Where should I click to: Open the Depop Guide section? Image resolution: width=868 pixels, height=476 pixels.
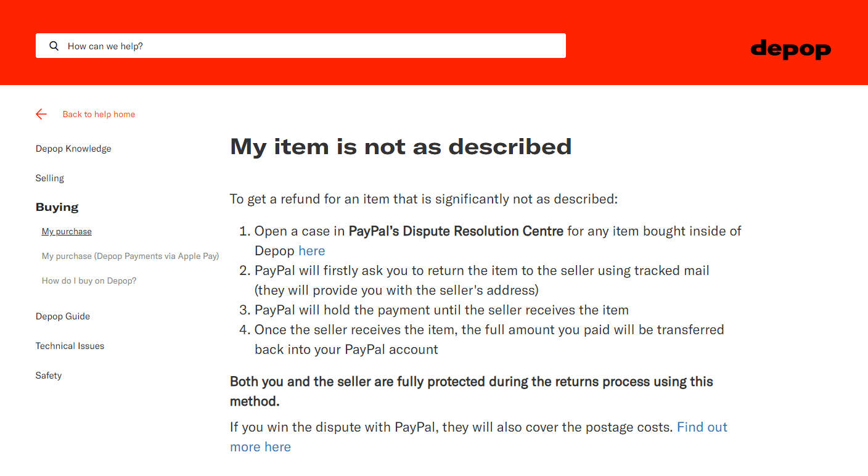tap(63, 316)
